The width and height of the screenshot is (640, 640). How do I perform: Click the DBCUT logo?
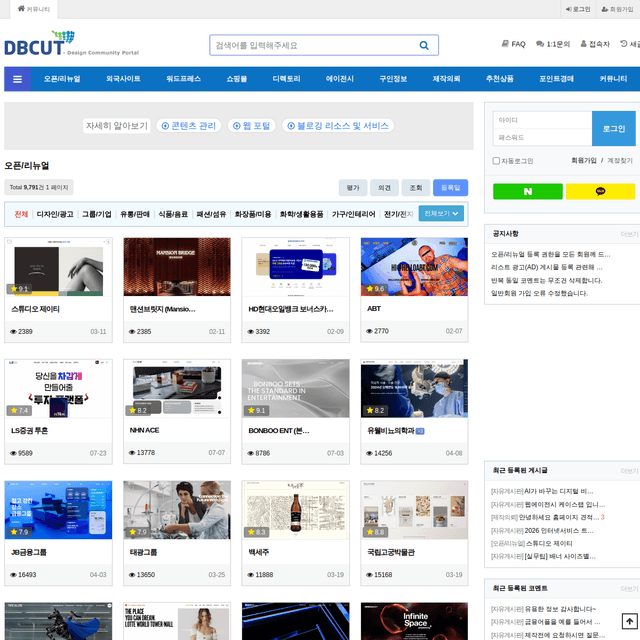(x=40, y=43)
